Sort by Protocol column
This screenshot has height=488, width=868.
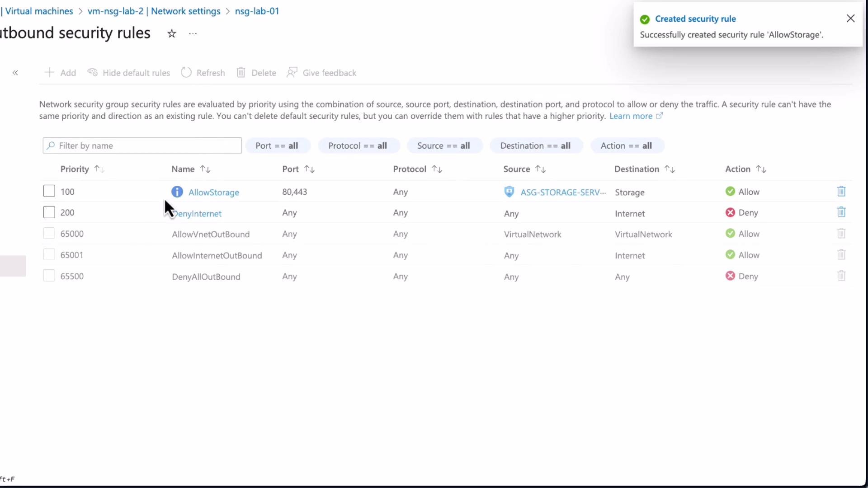(x=417, y=169)
